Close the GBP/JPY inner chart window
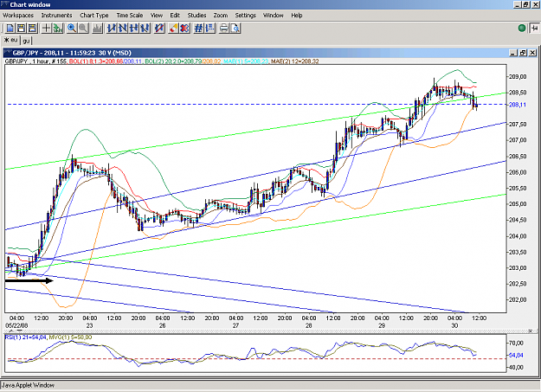The height and width of the screenshot is (392, 541). pos(532,53)
